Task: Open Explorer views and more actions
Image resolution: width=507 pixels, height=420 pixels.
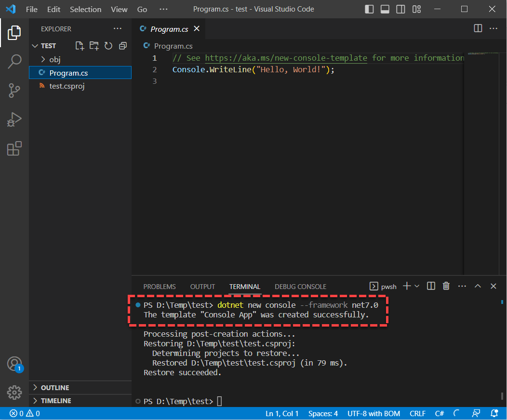Action: point(118,29)
